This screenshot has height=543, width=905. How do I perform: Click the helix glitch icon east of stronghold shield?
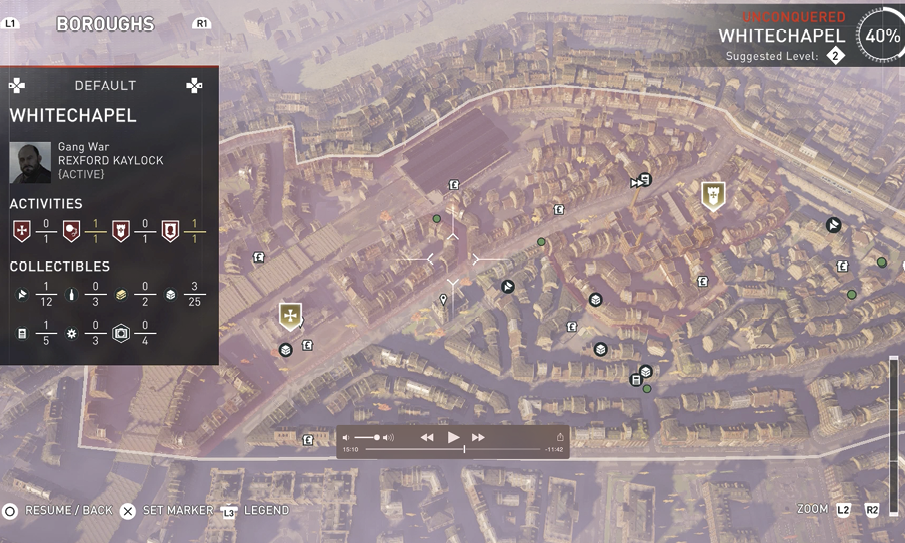coord(833,224)
